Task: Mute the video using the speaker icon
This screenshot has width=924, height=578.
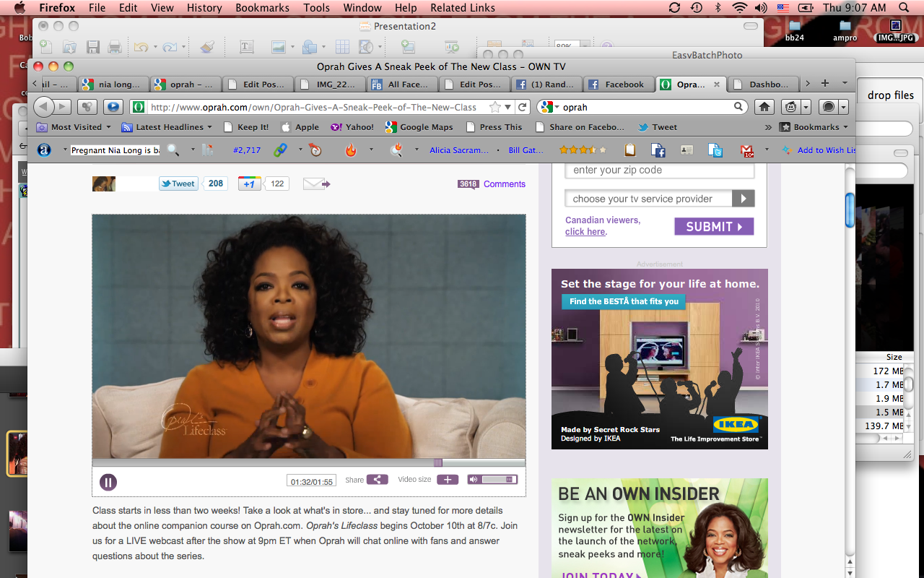Action: tap(473, 480)
